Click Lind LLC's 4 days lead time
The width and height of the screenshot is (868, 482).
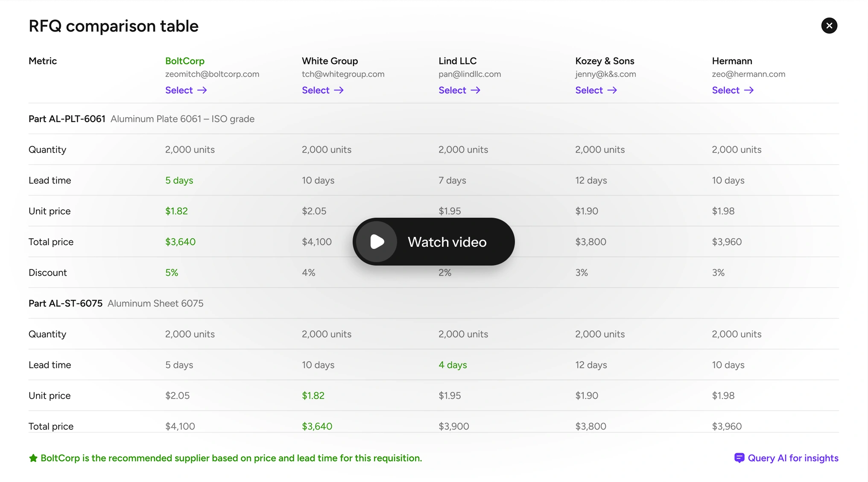[453, 365]
